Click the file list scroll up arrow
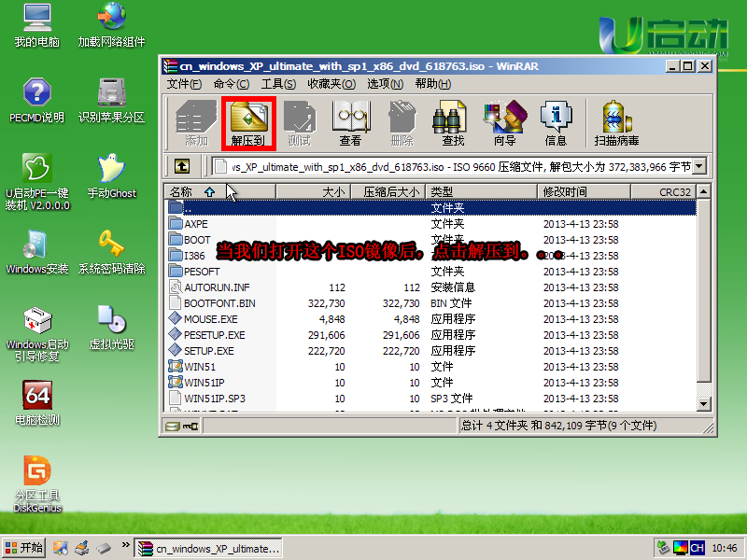This screenshot has height=560, width=747. (704, 191)
